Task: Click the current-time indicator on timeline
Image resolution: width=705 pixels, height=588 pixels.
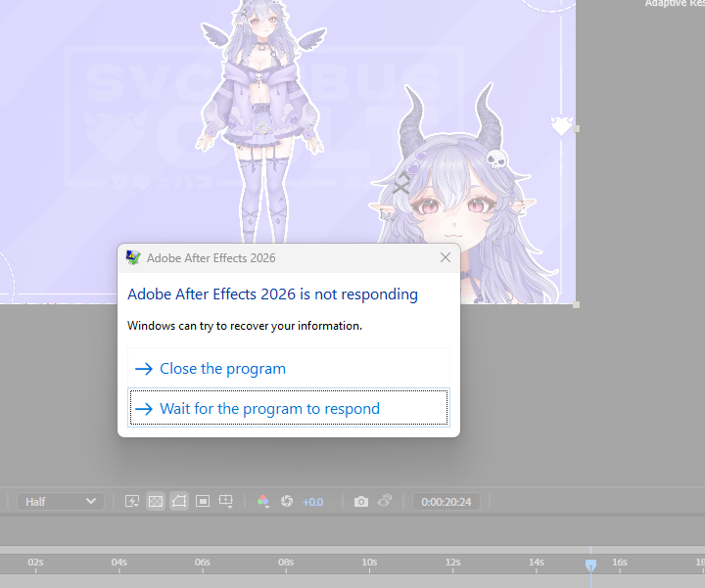Action: pos(590,565)
